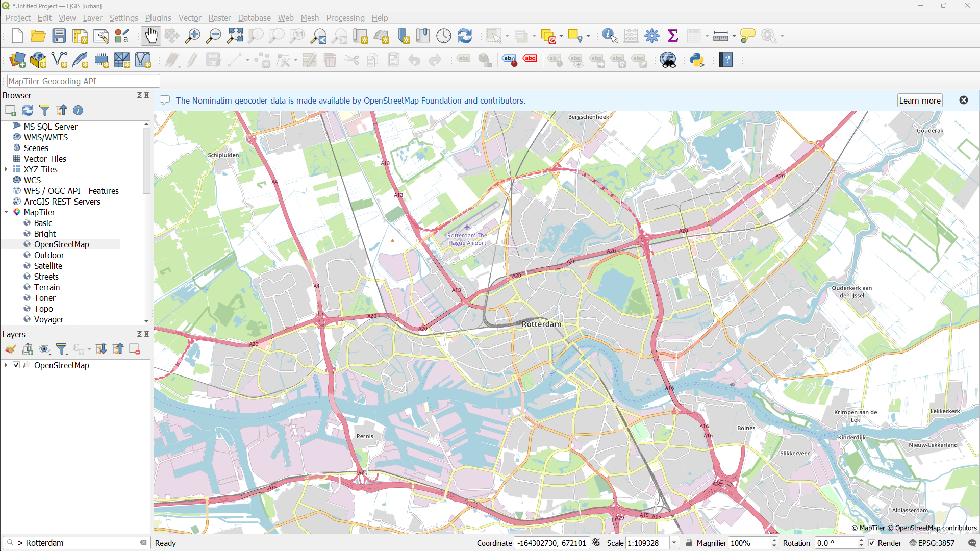Open the Python console
980x551 pixels.
click(x=697, y=60)
